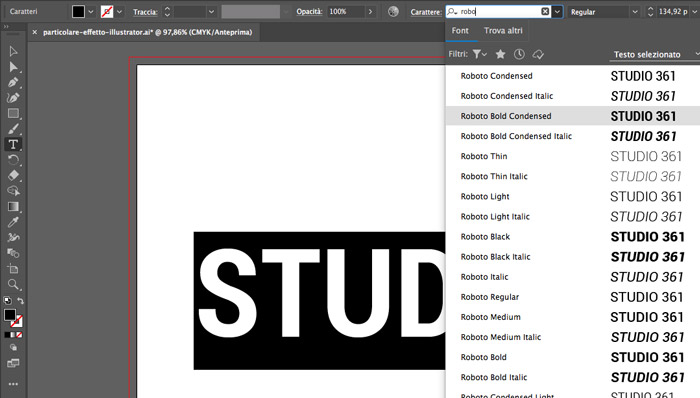Select the particolare-effetto-illustrator.ai document tab

pyautogui.click(x=147, y=32)
